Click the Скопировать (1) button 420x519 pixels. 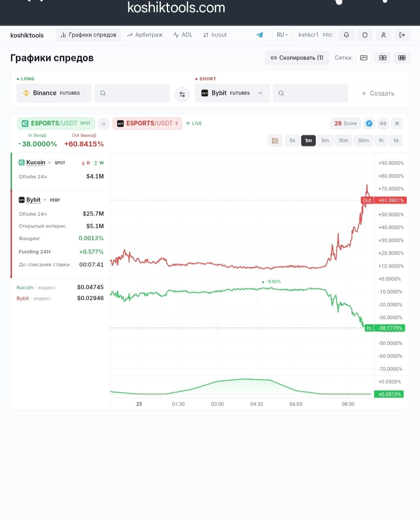[x=297, y=58]
